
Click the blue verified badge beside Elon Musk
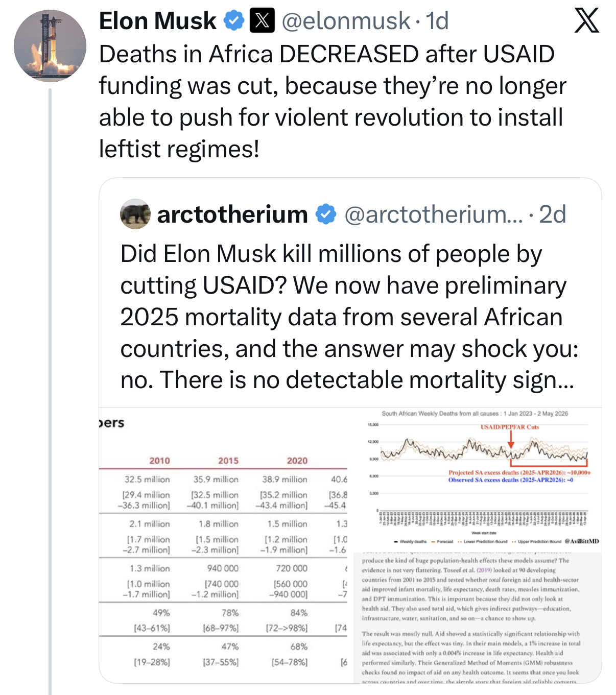234,21
